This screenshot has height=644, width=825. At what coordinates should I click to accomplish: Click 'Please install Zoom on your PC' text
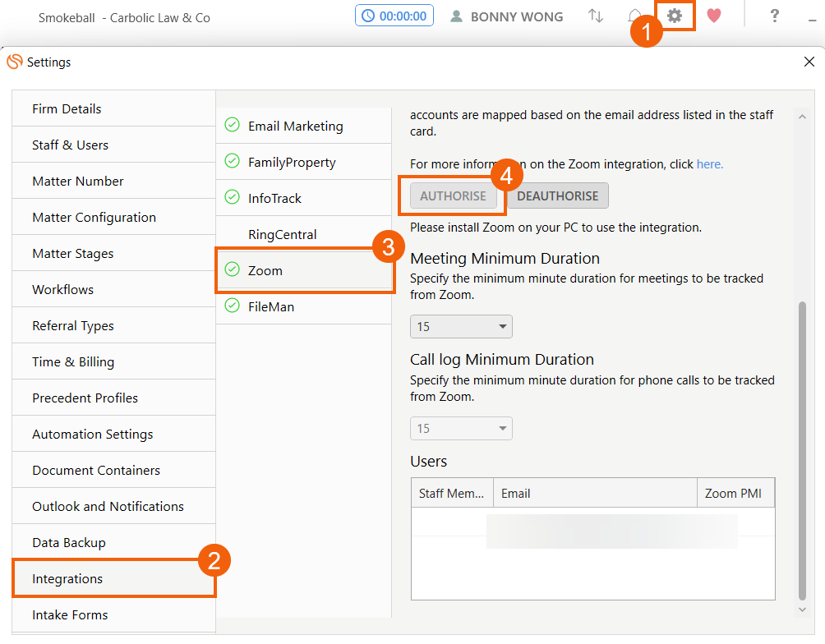(x=555, y=228)
